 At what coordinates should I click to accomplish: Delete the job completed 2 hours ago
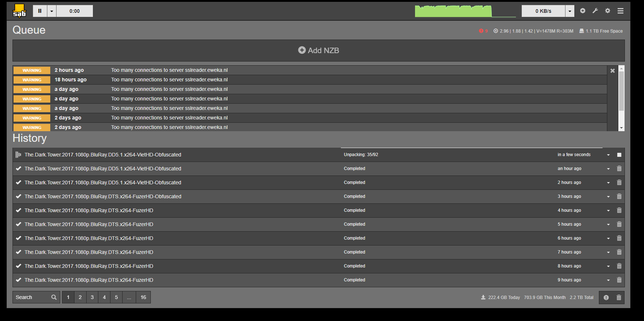pyautogui.click(x=619, y=182)
